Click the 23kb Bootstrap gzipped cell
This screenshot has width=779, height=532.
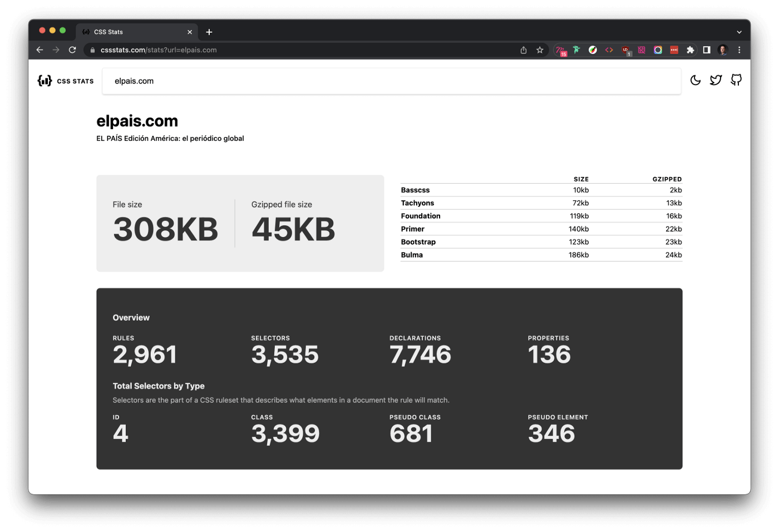[x=673, y=242]
